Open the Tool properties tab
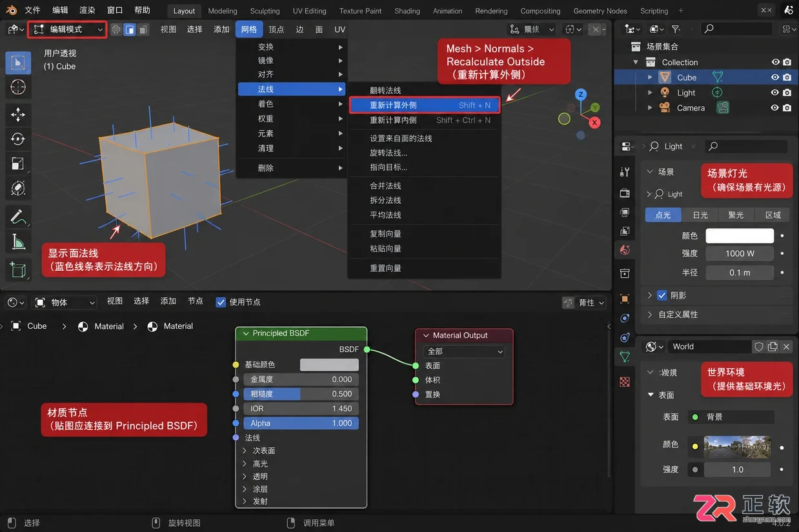 tap(625, 172)
